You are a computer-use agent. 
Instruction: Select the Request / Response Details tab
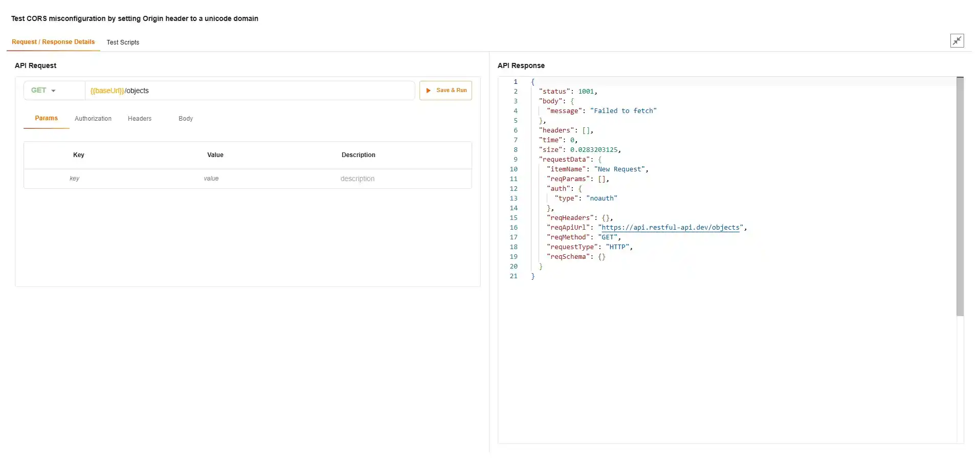click(53, 42)
